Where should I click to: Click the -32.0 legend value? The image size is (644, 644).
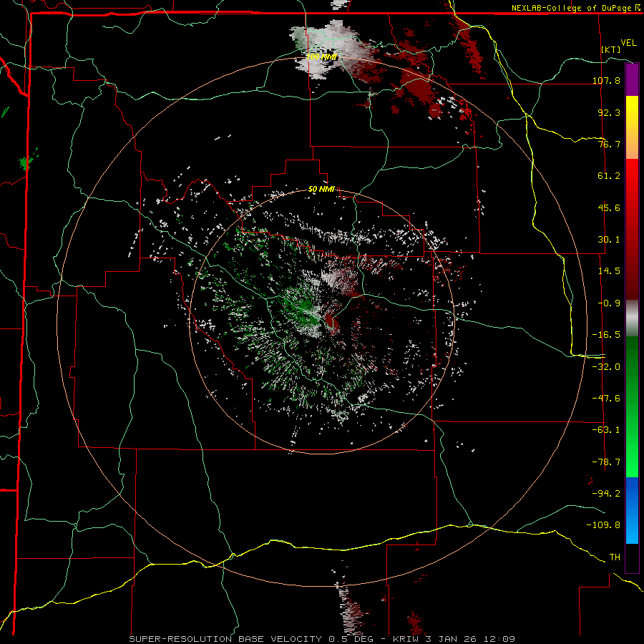coord(606,367)
